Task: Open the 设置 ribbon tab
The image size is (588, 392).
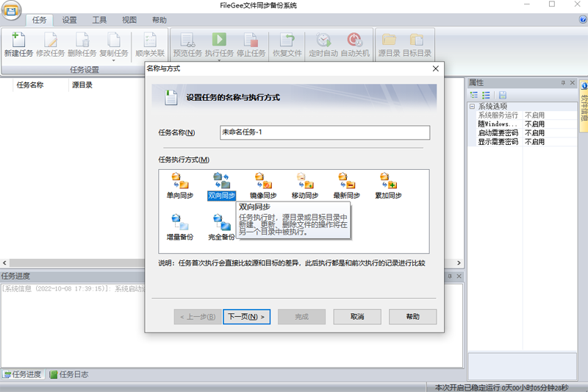Action: (69, 20)
